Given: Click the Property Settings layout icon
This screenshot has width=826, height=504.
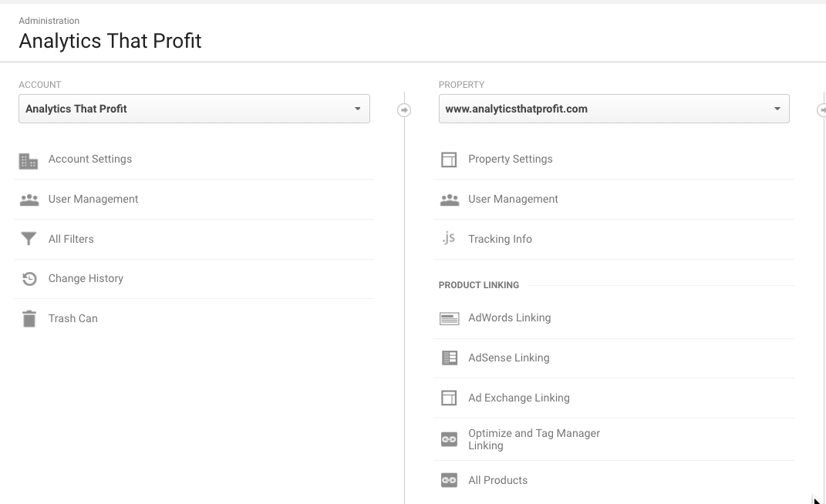Looking at the screenshot, I should point(449,160).
